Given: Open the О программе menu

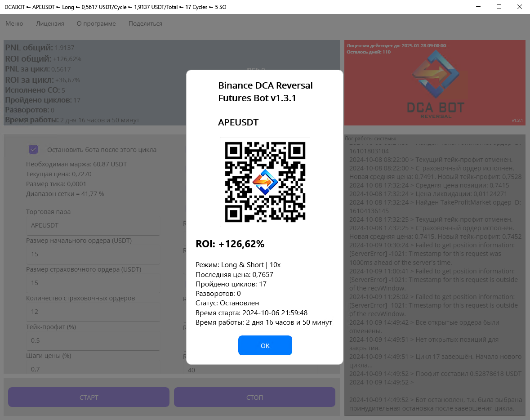Looking at the screenshot, I should [96, 24].
